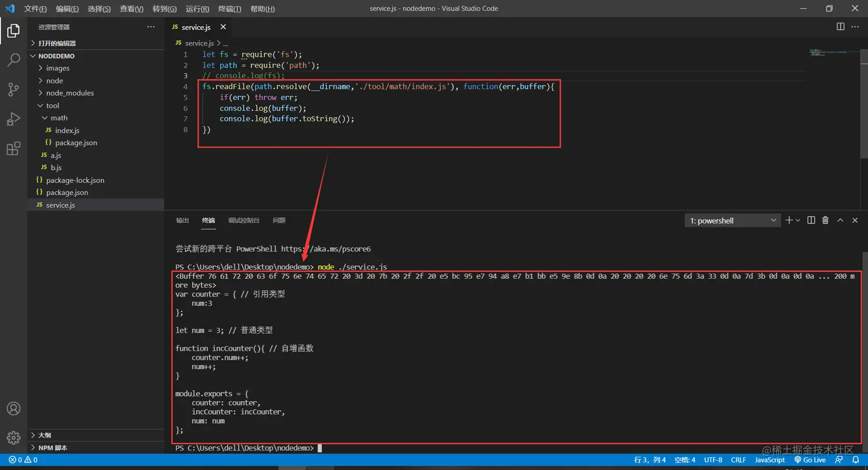Click errors and warnings count in status bar

coord(23,460)
